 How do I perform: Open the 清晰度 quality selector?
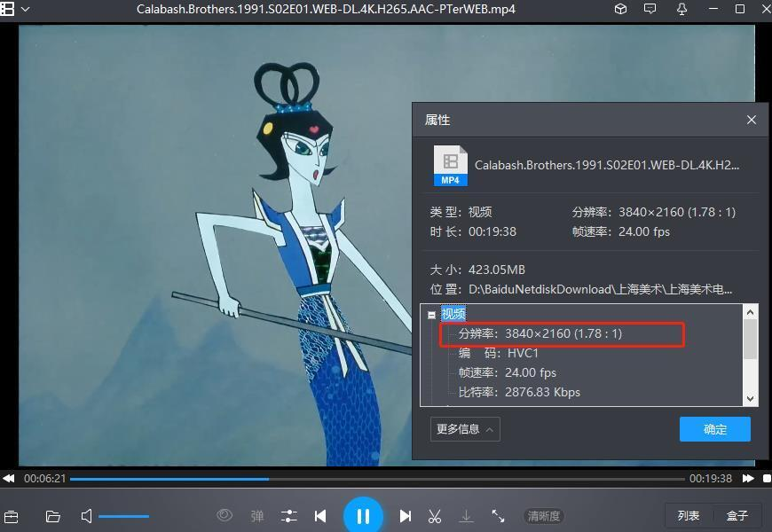tap(543, 515)
